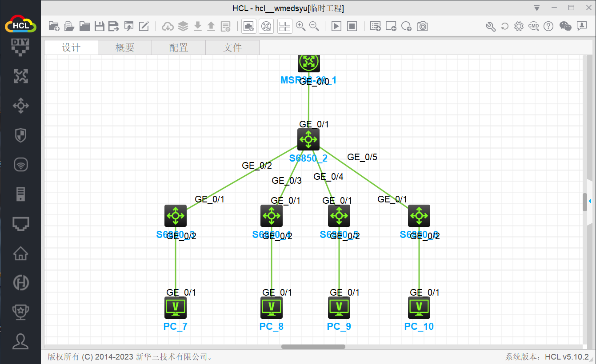The image size is (596, 364).
Task: Select the MSR36-20_1 router device
Action: [309, 63]
